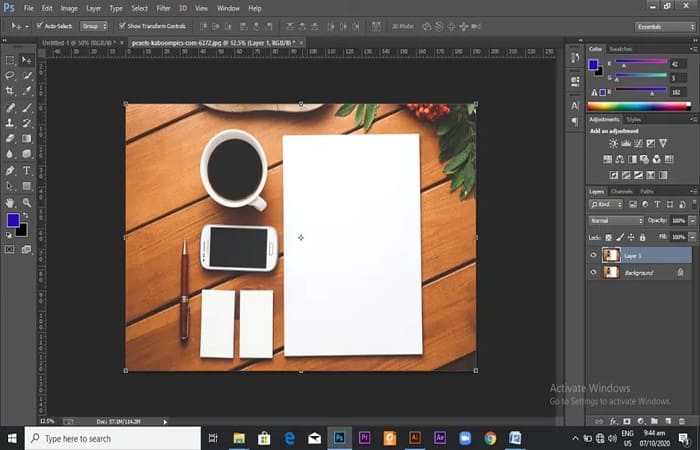Viewport: 700px width, 450px height.
Task: Click the delete layer trash icon
Action: [681, 421]
